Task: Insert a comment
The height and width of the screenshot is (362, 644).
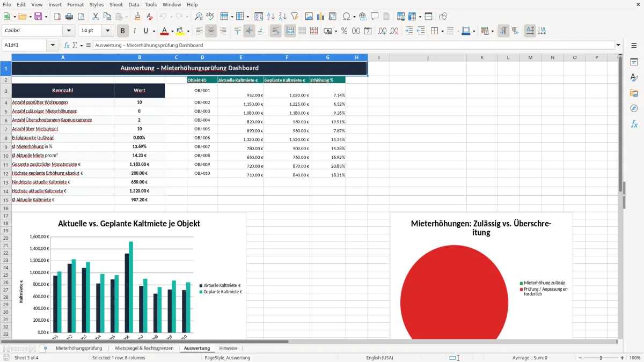Action: click(x=375, y=17)
